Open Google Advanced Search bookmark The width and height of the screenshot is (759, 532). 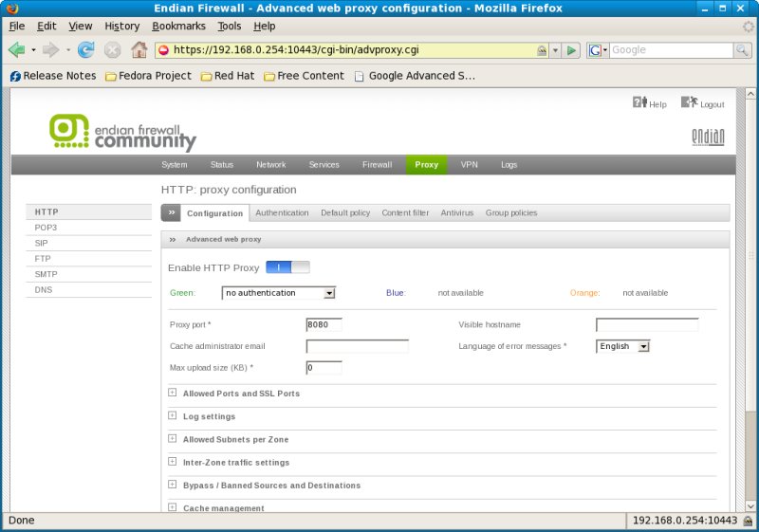tap(415, 76)
